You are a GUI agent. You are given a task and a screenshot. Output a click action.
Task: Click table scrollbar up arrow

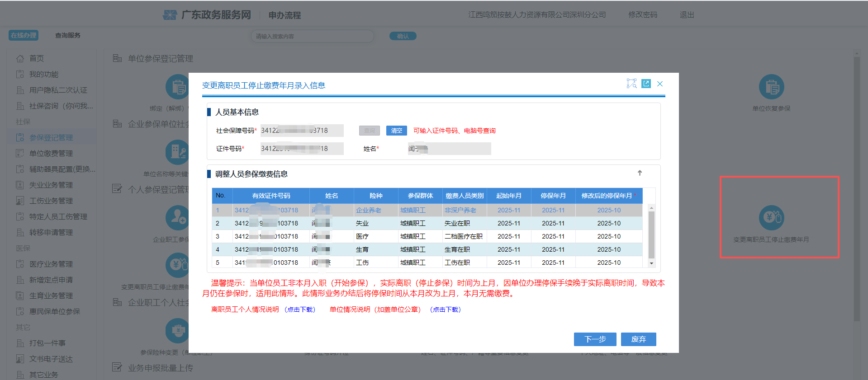tap(651, 208)
